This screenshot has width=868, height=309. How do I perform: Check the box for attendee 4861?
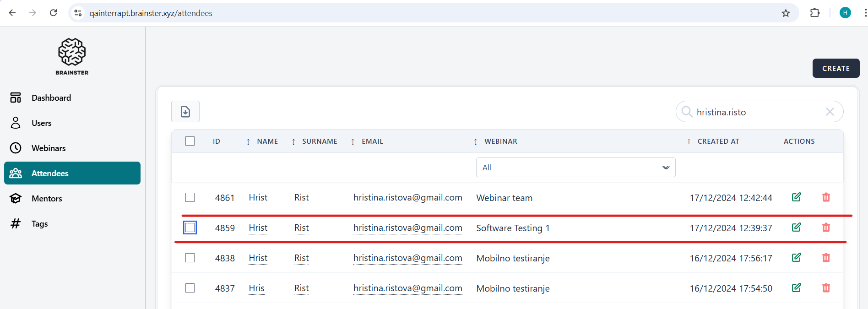(190, 197)
